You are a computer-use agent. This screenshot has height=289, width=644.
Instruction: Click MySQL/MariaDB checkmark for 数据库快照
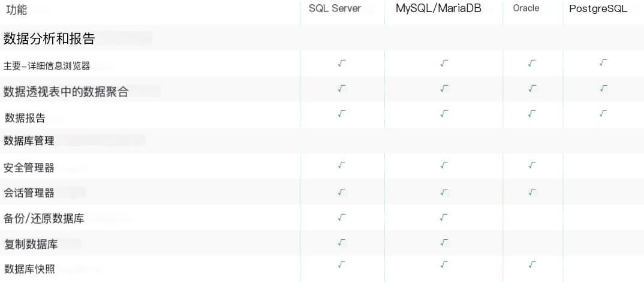pos(444,265)
